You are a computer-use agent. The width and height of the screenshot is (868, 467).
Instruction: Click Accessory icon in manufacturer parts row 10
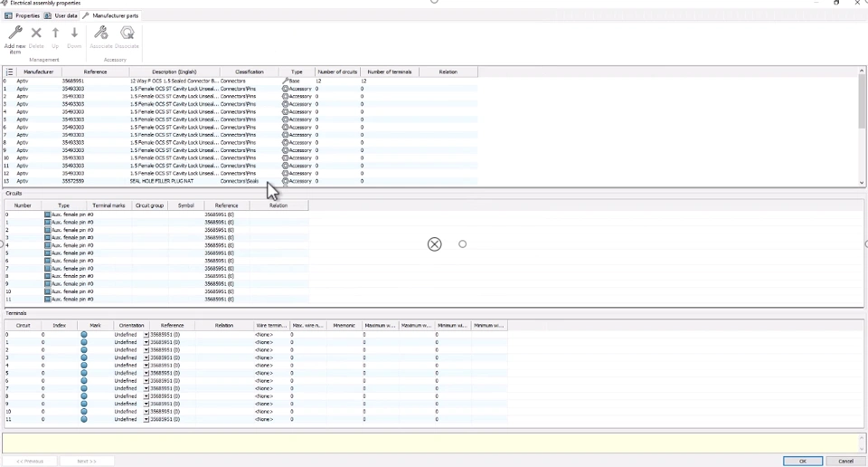(x=285, y=157)
